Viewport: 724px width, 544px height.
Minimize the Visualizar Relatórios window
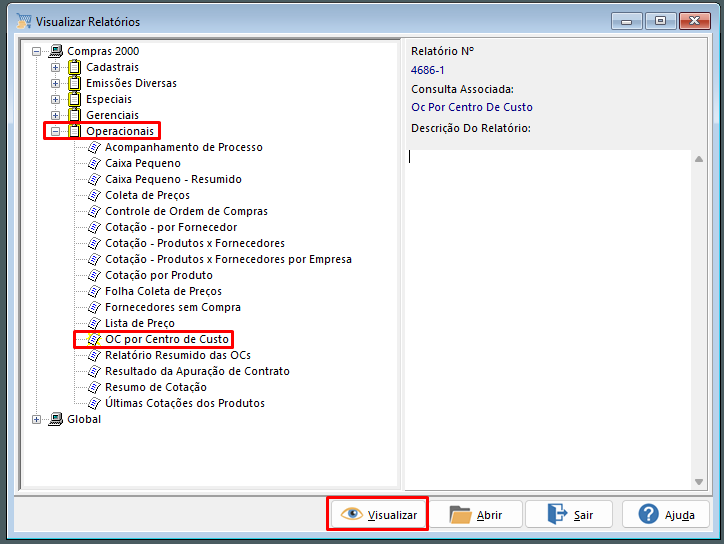(x=627, y=21)
